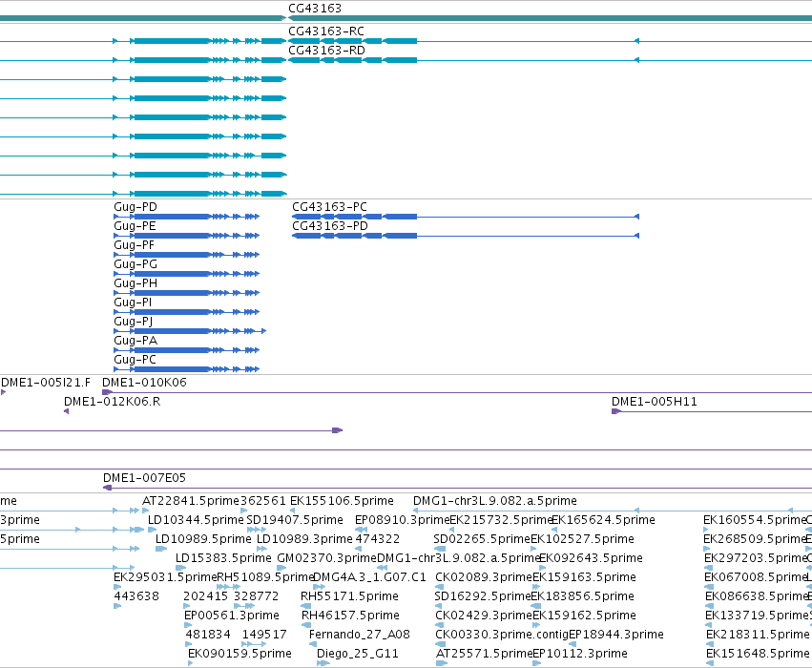Viewport: 812px width, 668px height.
Task: Click the Gug-PG label
Action: coord(135,264)
